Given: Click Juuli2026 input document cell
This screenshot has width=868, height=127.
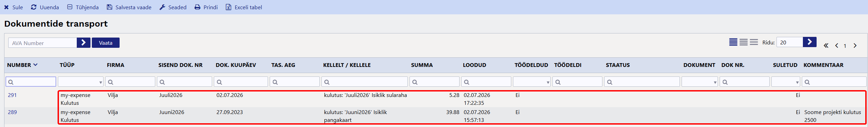Looking at the screenshot, I should pos(171,95).
